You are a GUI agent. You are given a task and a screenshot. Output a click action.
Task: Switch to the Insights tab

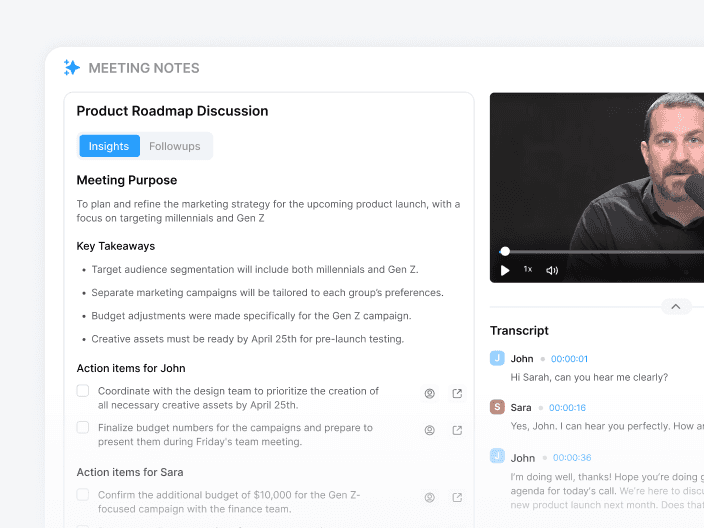pos(109,146)
